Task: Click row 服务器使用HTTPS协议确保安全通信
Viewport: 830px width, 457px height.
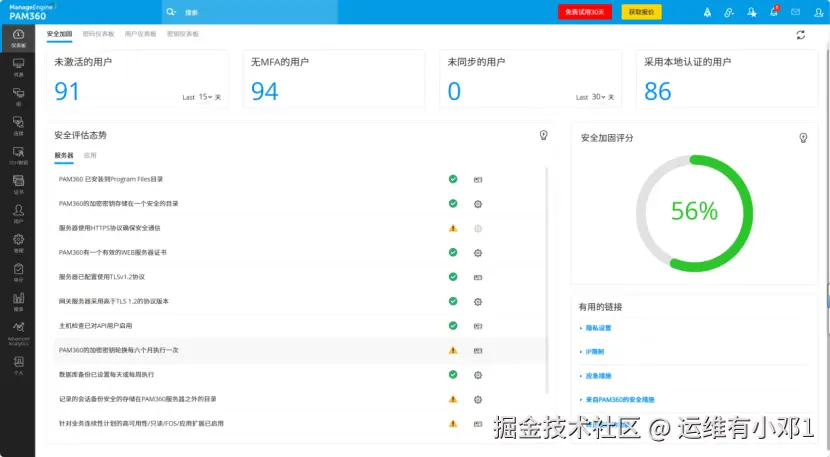Action: pos(300,228)
